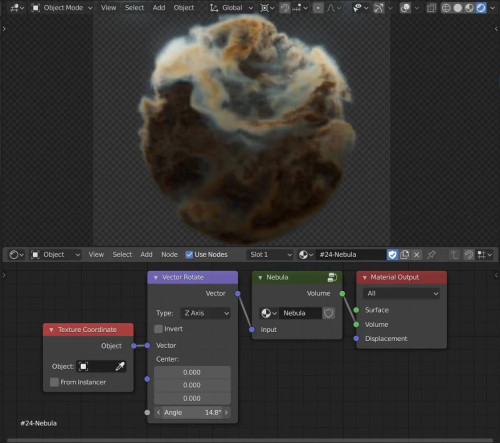Switch to material preview shading
The width and height of the screenshot is (500, 443).
pos(469,8)
